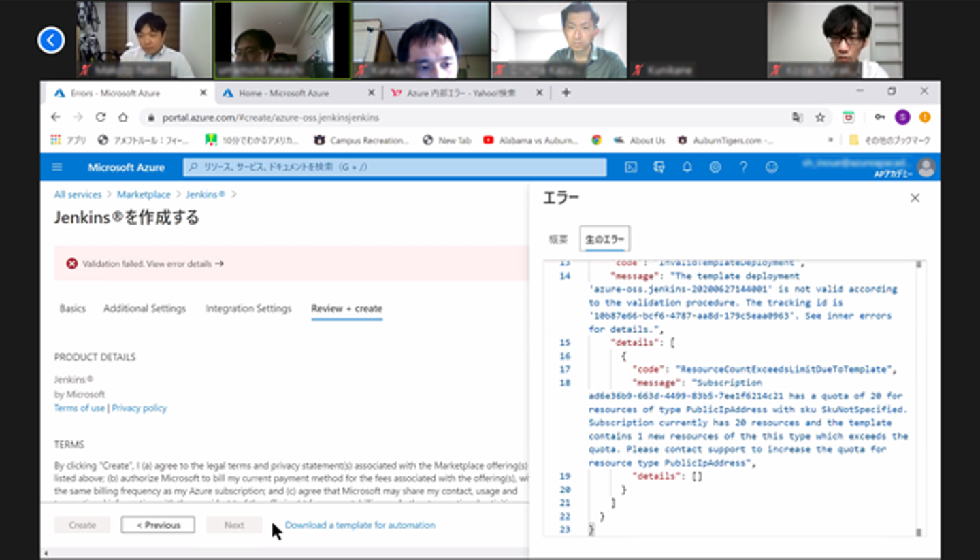Click the Next button
This screenshot has width=980, height=560.
pyautogui.click(x=234, y=525)
